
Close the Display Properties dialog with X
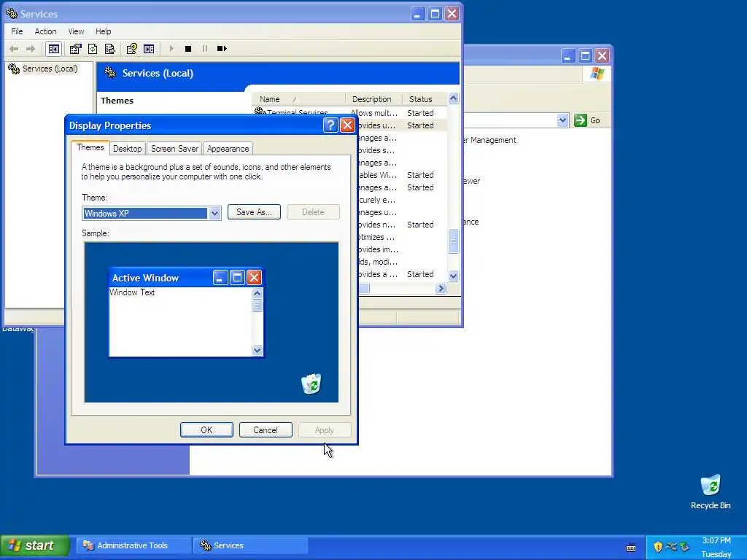pyautogui.click(x=347, y=125)
